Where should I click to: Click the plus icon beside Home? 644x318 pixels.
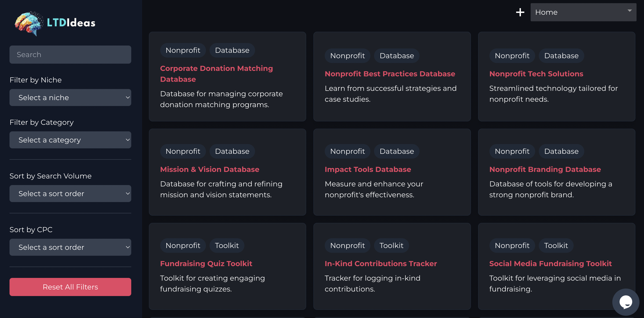pos(520,12)
